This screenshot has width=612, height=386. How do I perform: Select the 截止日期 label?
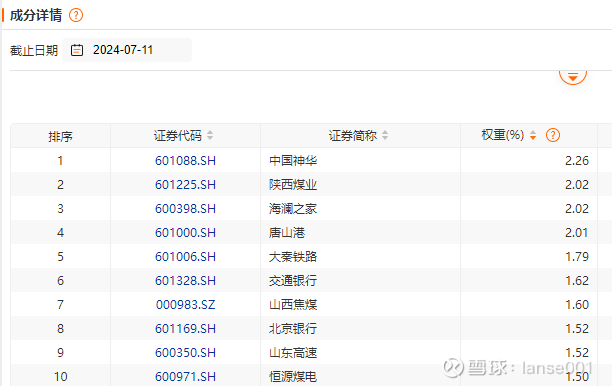pyautogui.click(x=34, y=50)
